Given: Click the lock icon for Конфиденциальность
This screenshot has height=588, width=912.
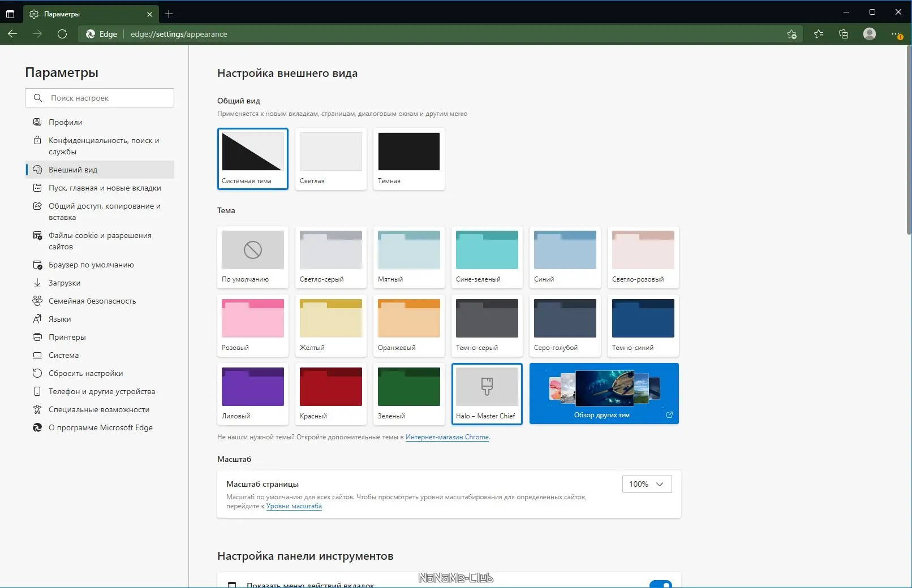Looking at the screenshot, I should click(x=37, y=140).
